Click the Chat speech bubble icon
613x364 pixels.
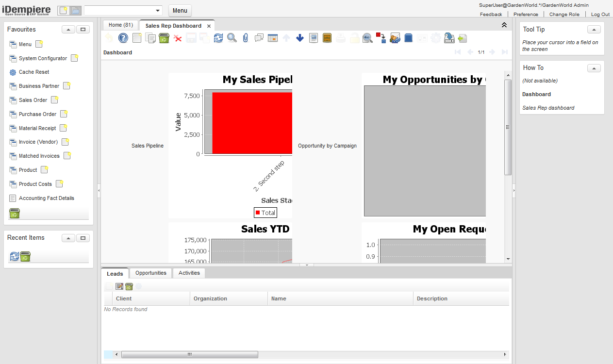click(259, 38)
